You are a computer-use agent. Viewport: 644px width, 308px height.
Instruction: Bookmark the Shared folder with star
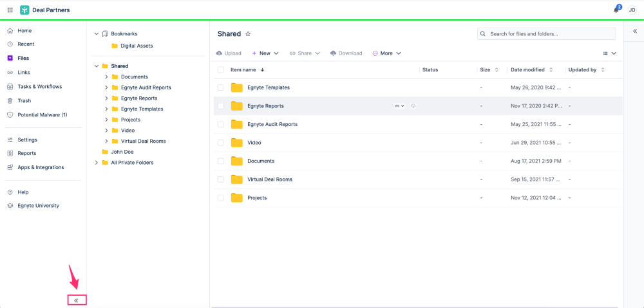(x=248, y=34)
